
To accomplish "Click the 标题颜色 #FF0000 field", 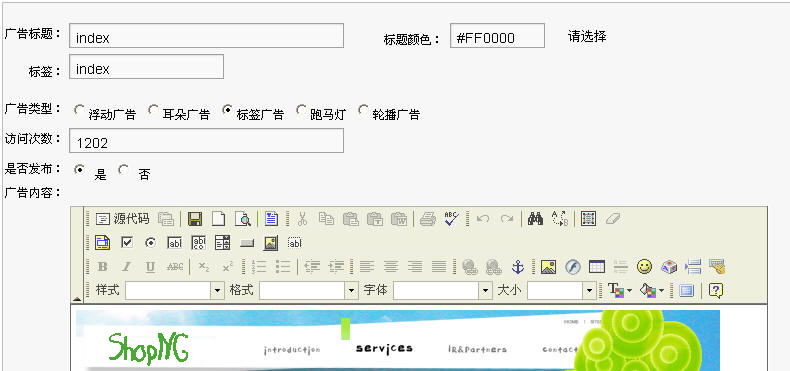I will click(x=497, y=36).
